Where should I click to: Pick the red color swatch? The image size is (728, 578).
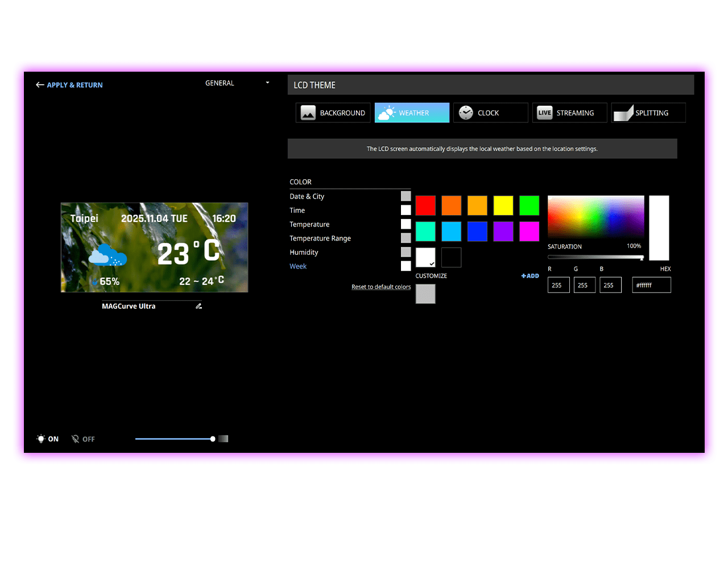pos(425,205)
